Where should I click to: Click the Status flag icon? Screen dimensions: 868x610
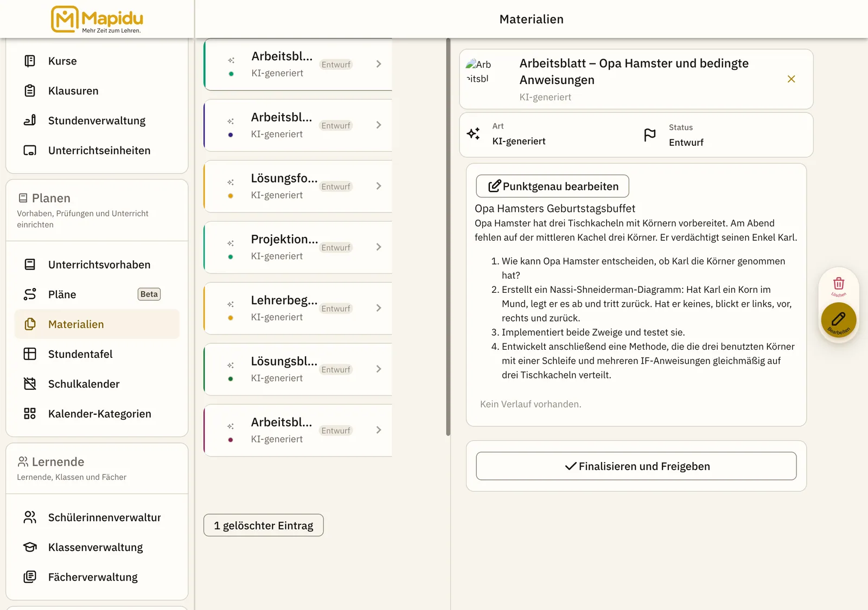650,135
